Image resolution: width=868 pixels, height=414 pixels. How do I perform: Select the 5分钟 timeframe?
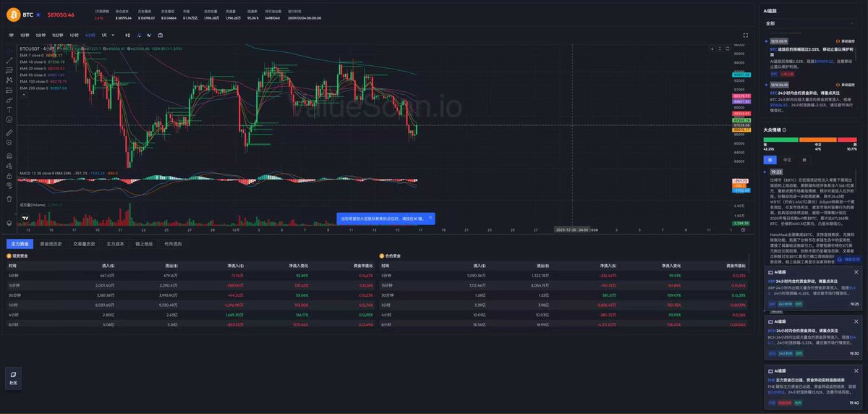click(41, 35)
